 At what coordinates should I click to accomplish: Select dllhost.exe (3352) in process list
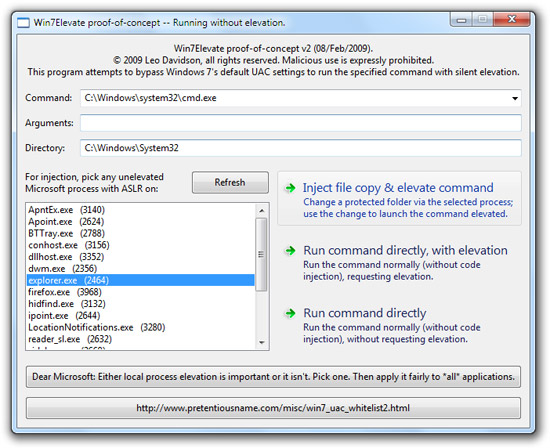point(141,257)
